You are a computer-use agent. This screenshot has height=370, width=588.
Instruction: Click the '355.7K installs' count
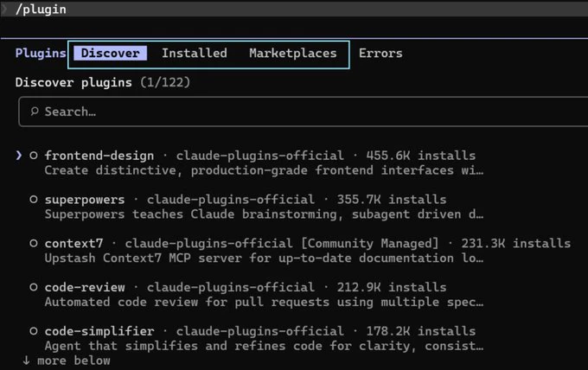[x=392, y=200]
